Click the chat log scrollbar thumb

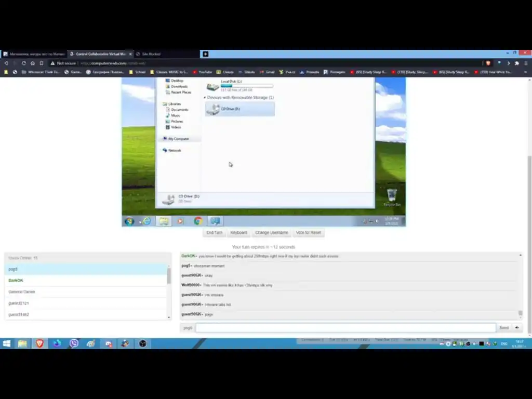coord(521,313)
